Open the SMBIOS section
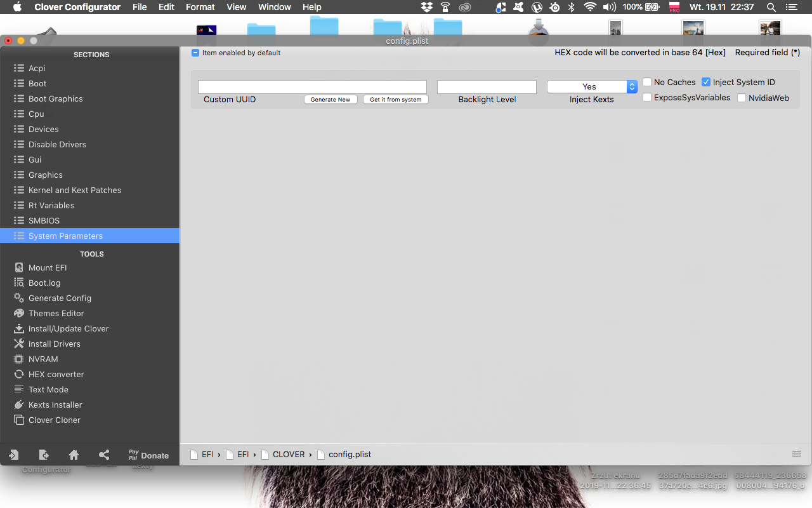This screenshot has height=508, width=812. click(89, 220)
